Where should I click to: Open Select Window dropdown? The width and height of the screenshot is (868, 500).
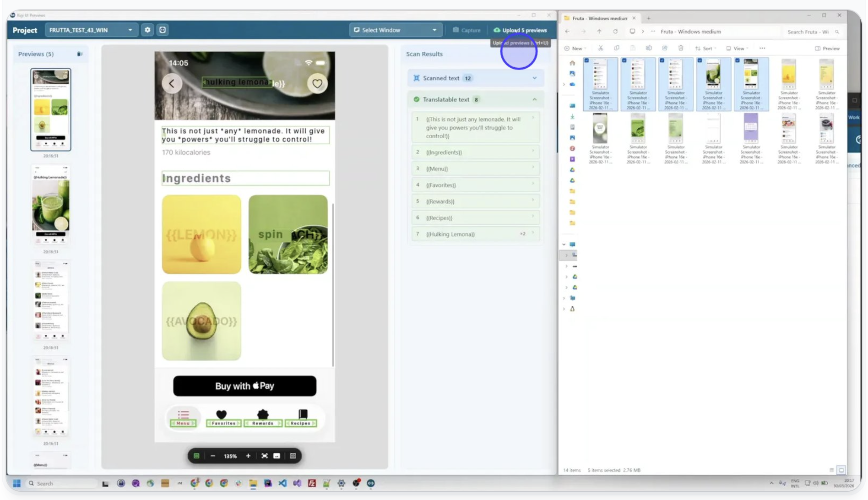click(396, 30)
